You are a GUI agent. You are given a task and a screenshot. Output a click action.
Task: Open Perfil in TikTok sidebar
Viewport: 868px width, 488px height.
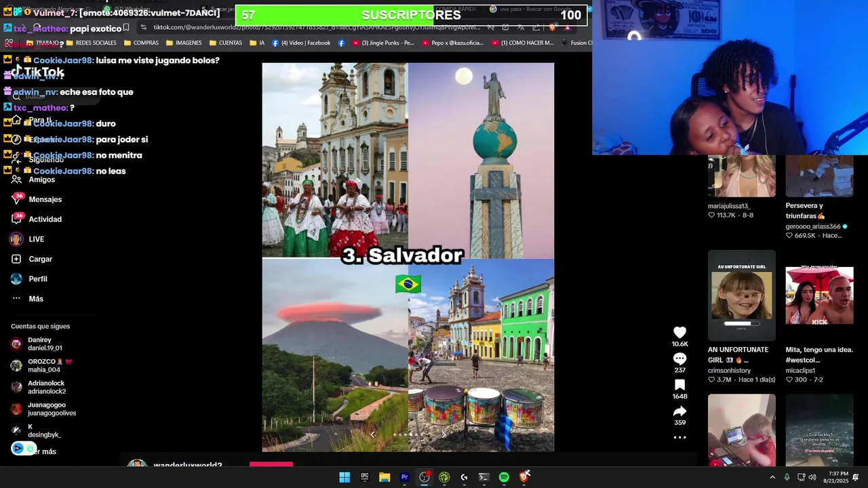[x=38, y=279]
